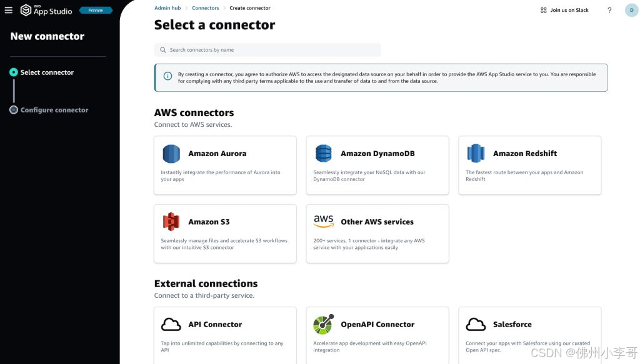Click the Aurora description 'Instantly integrate the performance'
This screenshot has height=364, width=640.
tap(221, 175)
